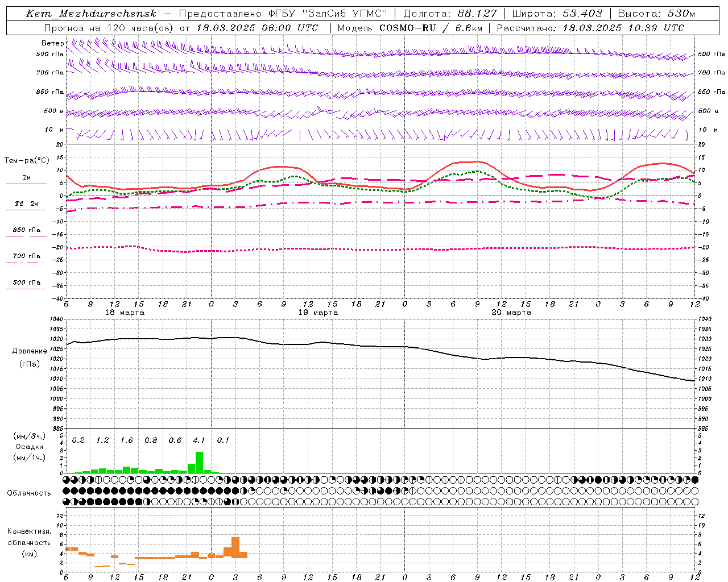Click the 'Тем-ра(°C)' temperature axis label
Image resolution: width=728 pixels, height=582 pixels.
[27, 161]
